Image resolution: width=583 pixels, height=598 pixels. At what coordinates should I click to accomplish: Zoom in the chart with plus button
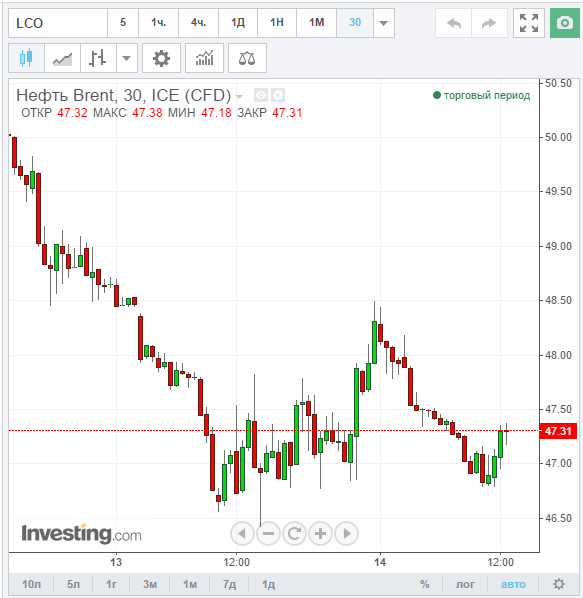pyautogui.click(x=320, y=533)
